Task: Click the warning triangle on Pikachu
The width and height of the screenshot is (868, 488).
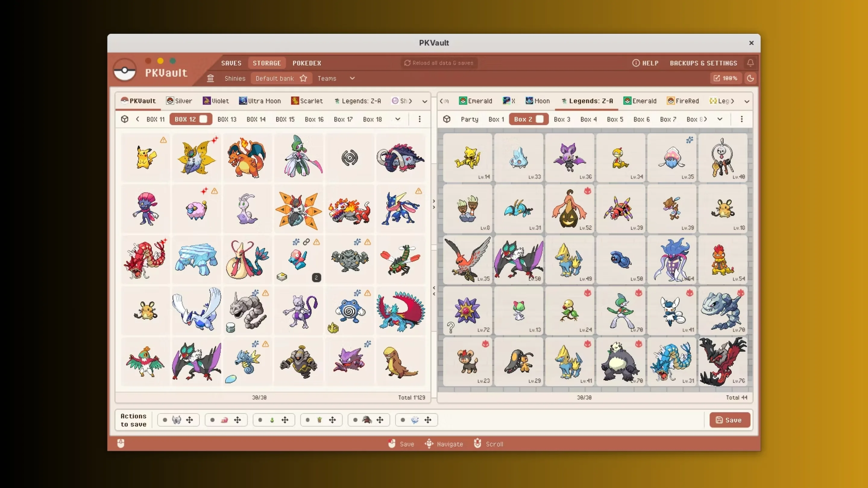Action: tap(163, 140)
